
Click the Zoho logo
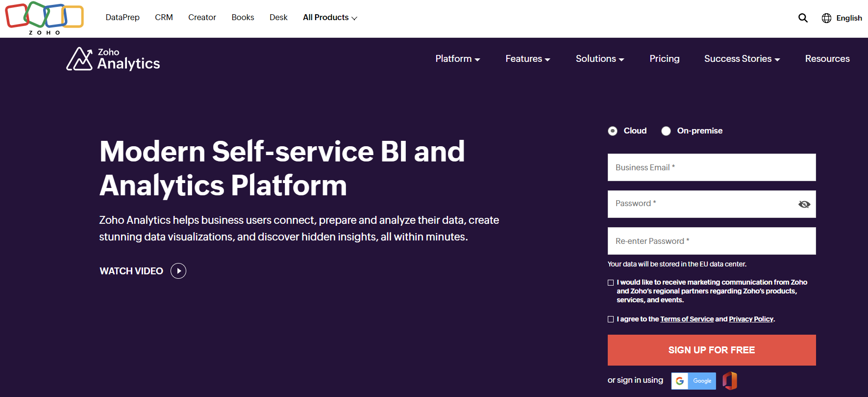45,18
